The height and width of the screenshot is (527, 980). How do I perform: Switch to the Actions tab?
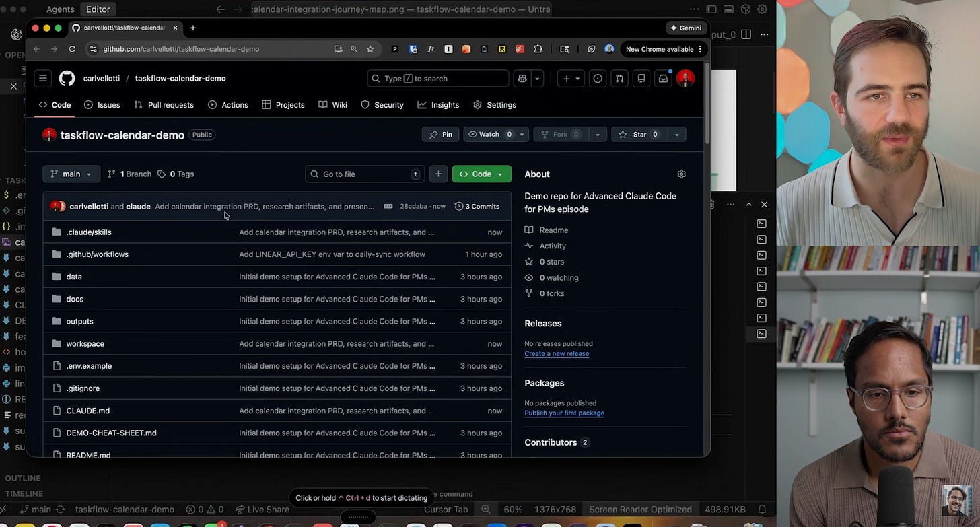click(x=228, y=105)
